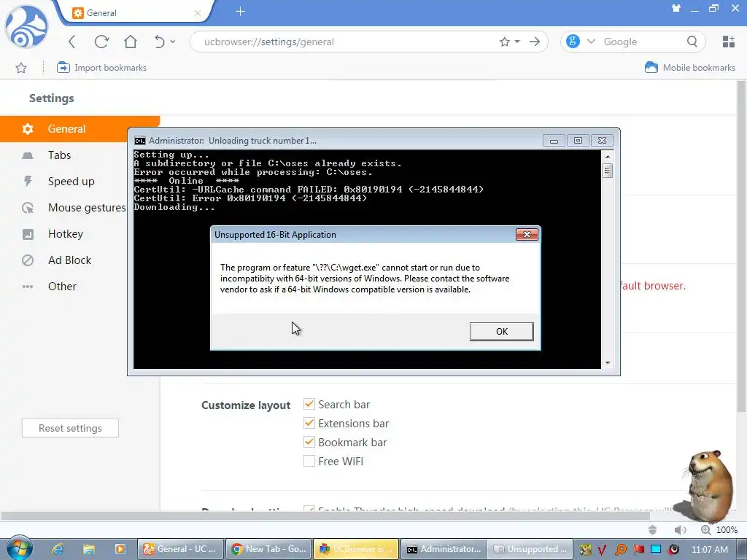The image size is (747, 560).
Task: Open the Windows Start button
Action: click(x=19, y=548)
